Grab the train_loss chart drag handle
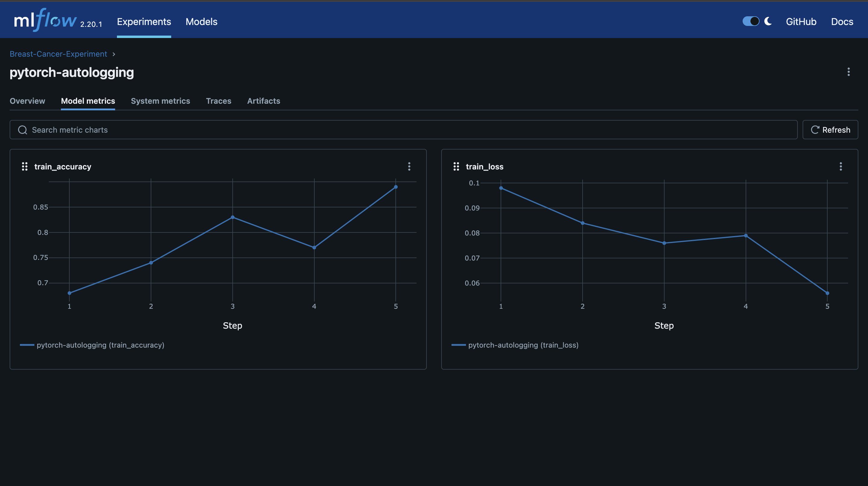The height and width of the screenshot is (486, 868). [456, 166]
